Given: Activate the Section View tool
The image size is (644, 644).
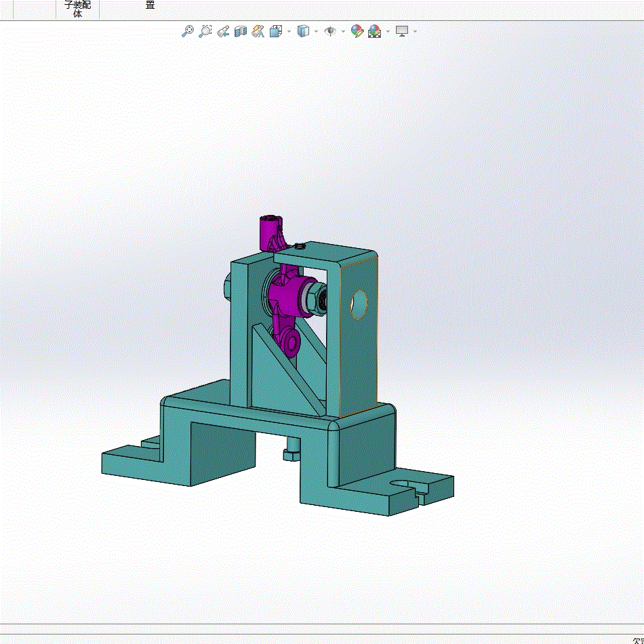Looking at the screenshot, I should point(240,31).
